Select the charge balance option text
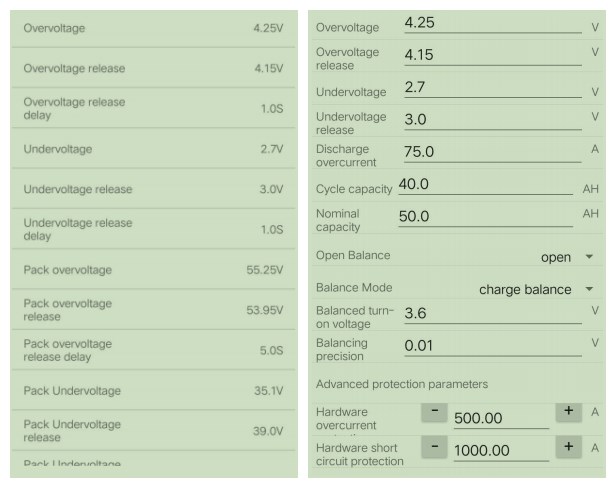 pyautogui.click(x=525, y=290)
